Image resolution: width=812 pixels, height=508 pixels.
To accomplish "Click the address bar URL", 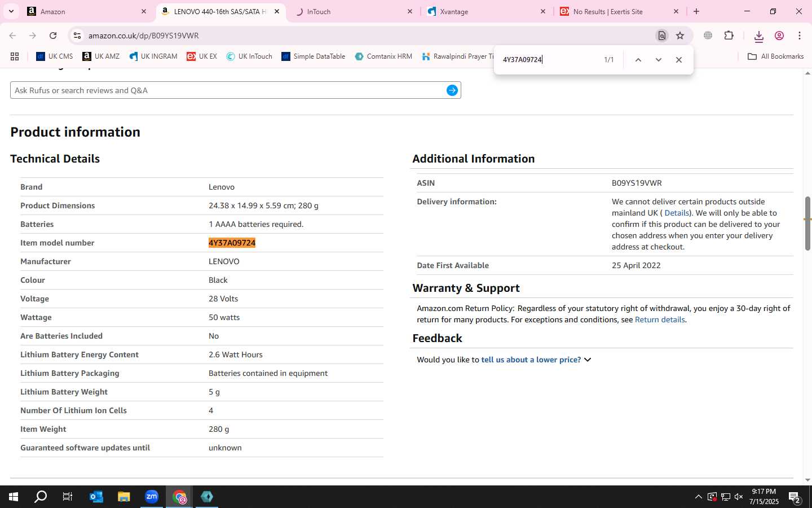I will coord(143,36).
